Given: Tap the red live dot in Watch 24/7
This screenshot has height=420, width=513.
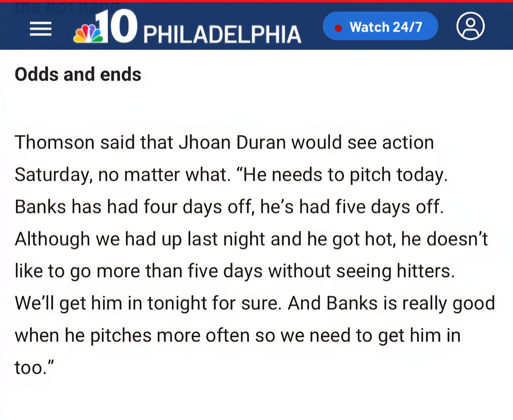Looking at the screenshot, I should [x=338, y=28].
